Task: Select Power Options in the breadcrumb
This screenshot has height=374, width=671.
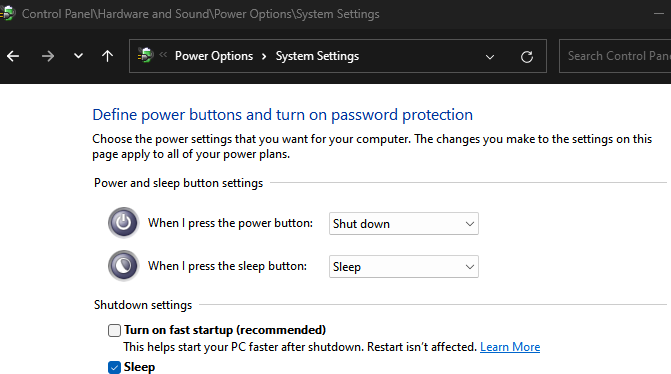Action: point(214,56)
